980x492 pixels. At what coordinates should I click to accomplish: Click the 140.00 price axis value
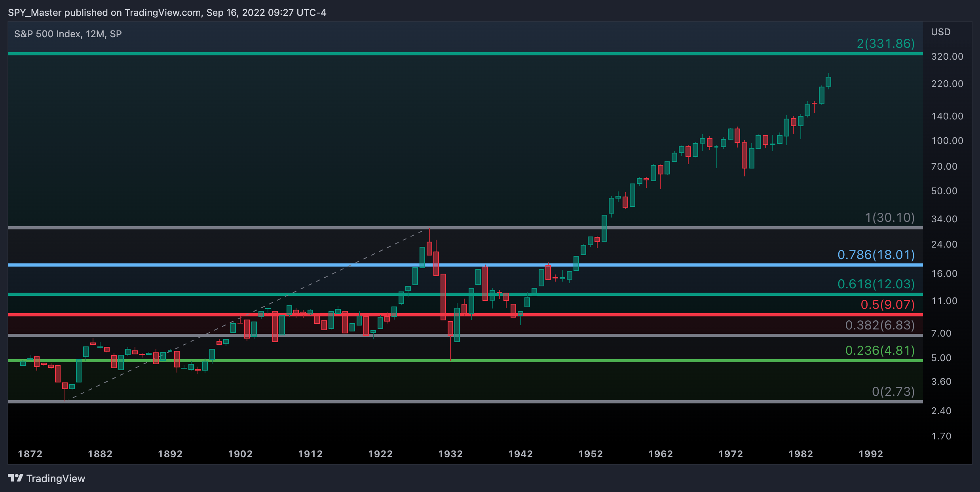pyautogui.click(x=947, y=116)
